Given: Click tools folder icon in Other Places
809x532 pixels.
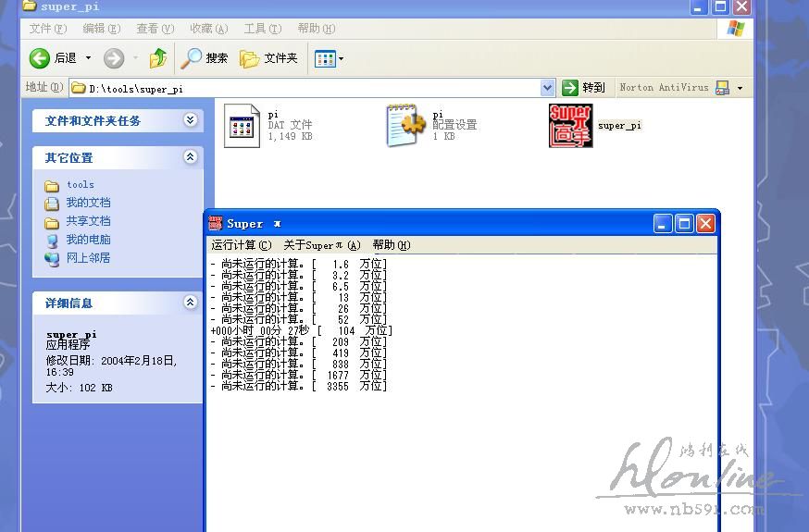Looking at the screenshot, I should [x=52, y=186].
